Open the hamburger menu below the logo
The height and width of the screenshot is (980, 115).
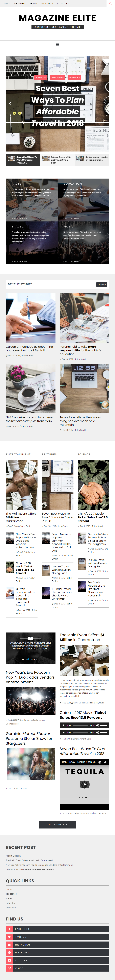point(57,44)
